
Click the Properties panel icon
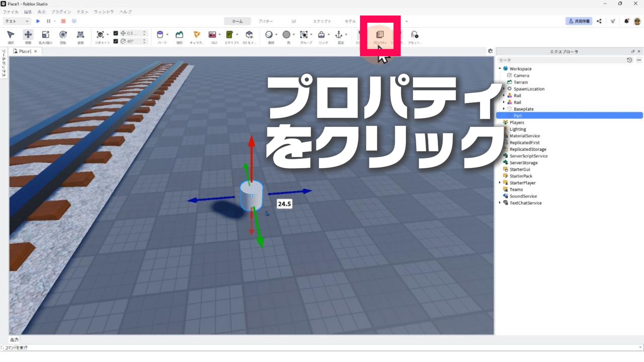(x=380, y=35)
